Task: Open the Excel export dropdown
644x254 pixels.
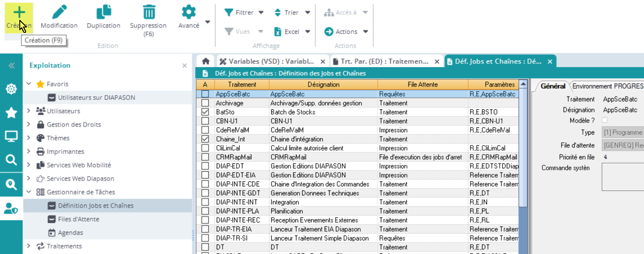Action: coord(293,32)
